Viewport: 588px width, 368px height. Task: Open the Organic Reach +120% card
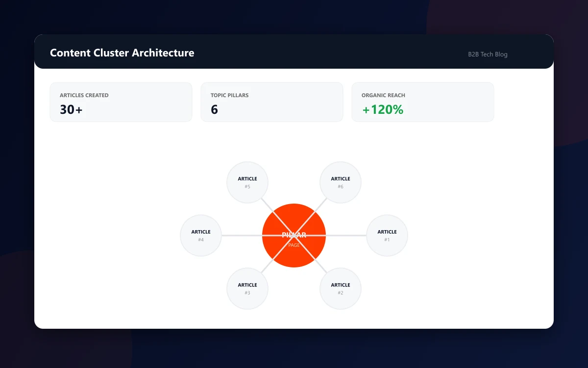tap(423, 102)
